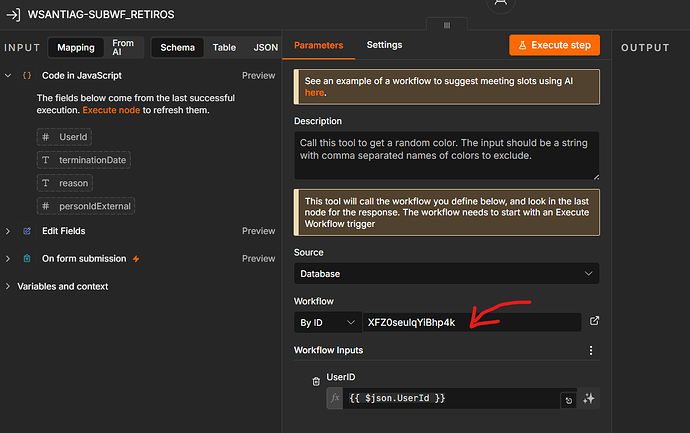The image size is (690, 433).
Task: Click the AI sparkle icon beside UserID field
Action: (588, 399)
